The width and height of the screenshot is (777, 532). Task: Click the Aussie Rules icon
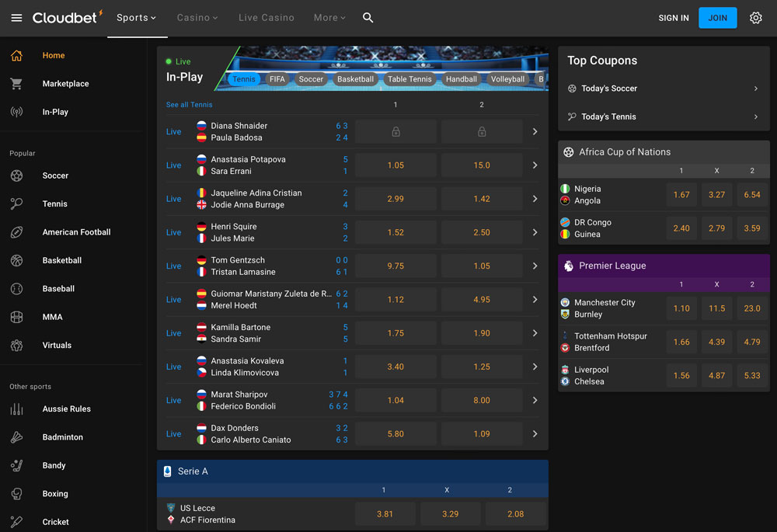coord(16,409)
